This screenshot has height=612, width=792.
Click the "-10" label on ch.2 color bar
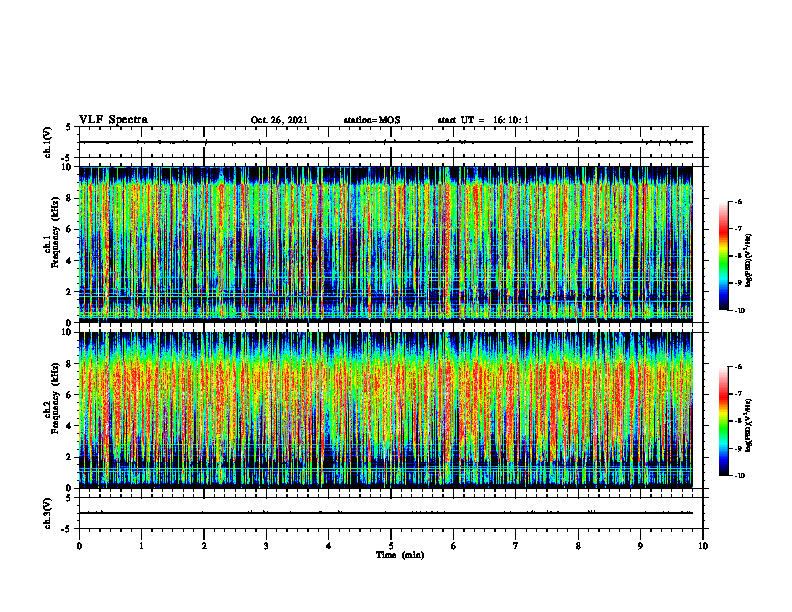click(740, 476)
